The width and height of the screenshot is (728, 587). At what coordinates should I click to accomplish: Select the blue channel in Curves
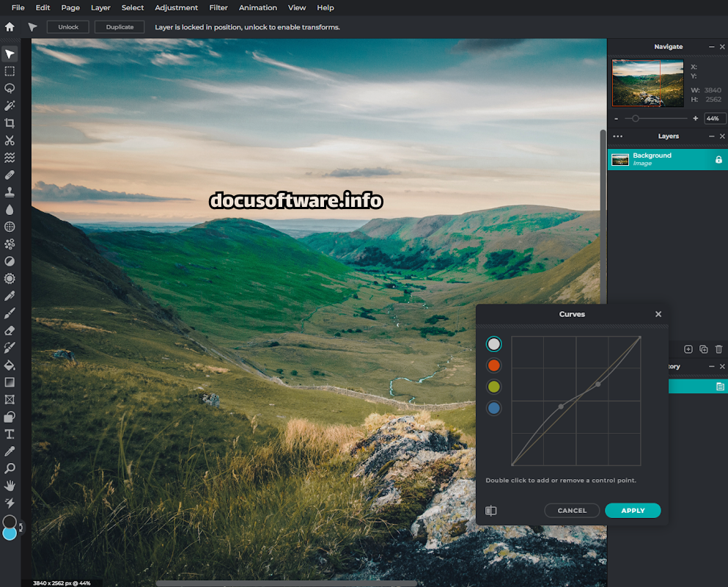tap(494, 408)
